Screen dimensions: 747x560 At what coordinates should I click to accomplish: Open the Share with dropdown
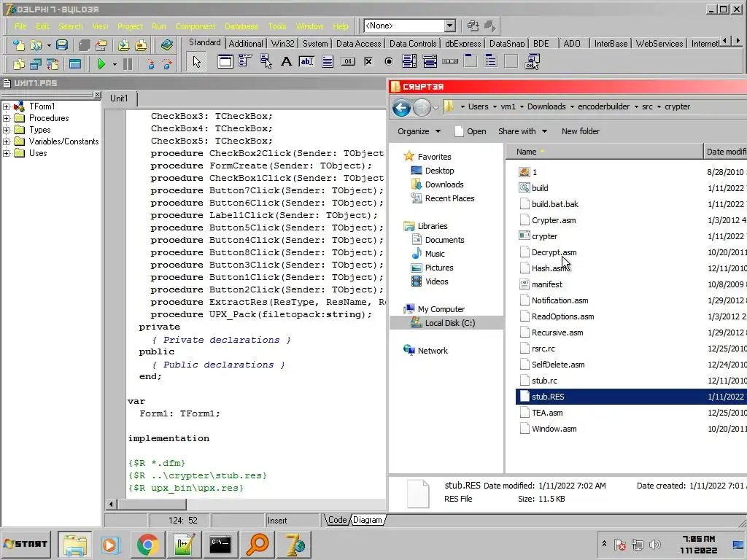pyautogui.click(x=522, y=131)
